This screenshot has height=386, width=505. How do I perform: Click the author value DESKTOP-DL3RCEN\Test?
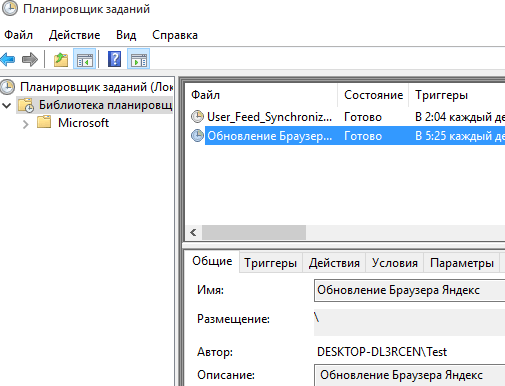(x=382, y=352)
